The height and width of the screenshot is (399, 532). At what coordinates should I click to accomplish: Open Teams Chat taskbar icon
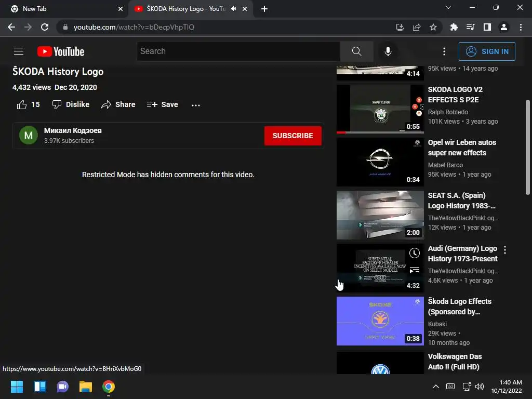tap(62, 387)
